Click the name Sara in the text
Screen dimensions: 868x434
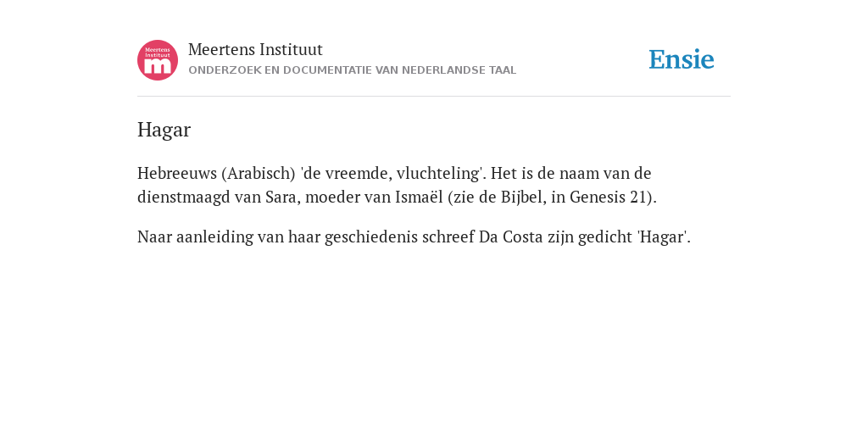tap(282, 197)
